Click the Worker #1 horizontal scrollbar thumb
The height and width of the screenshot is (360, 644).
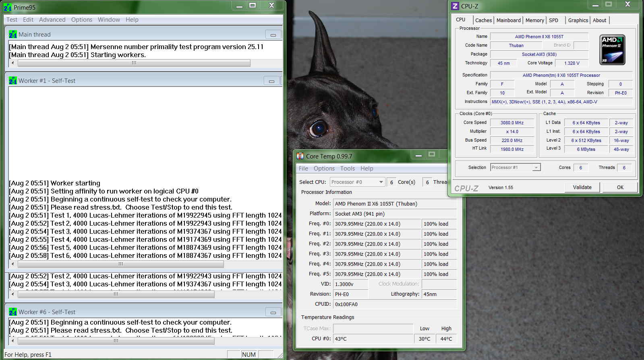[x=120, y=264]
